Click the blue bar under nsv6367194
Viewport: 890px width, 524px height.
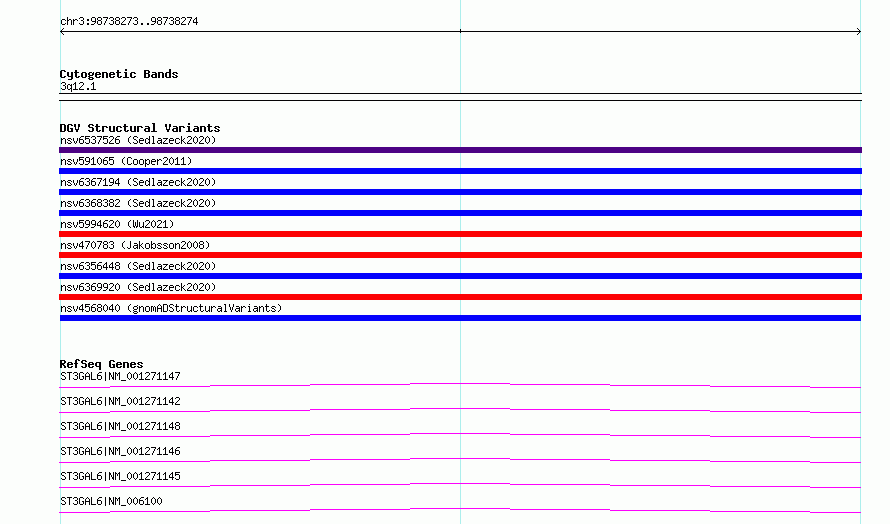click(x=460, y=192)
